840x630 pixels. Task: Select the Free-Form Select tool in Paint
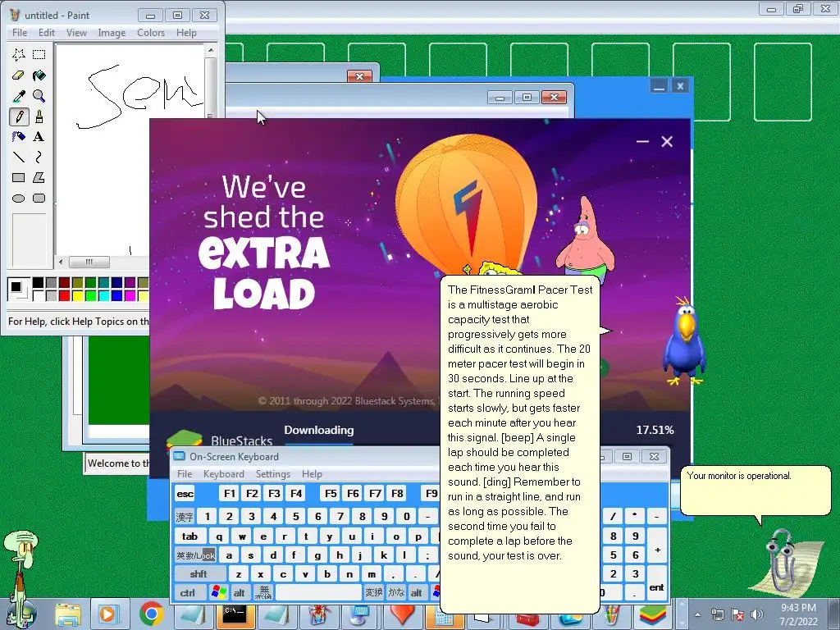19,55
